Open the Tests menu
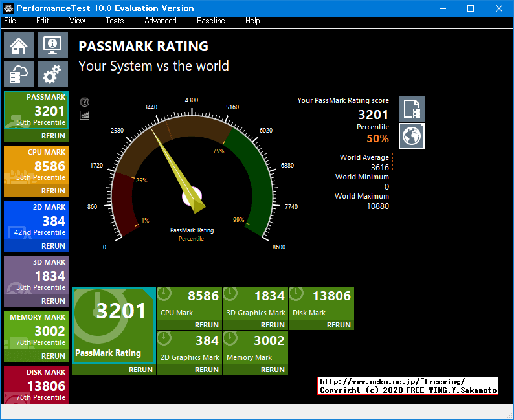 coord(115,21)
